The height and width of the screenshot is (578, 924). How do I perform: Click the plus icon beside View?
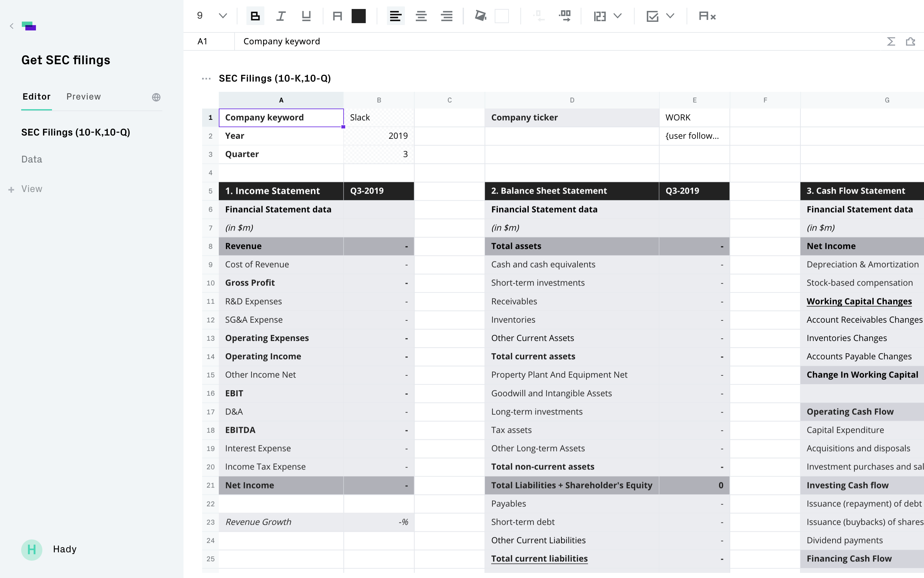[x=12, y=189]
